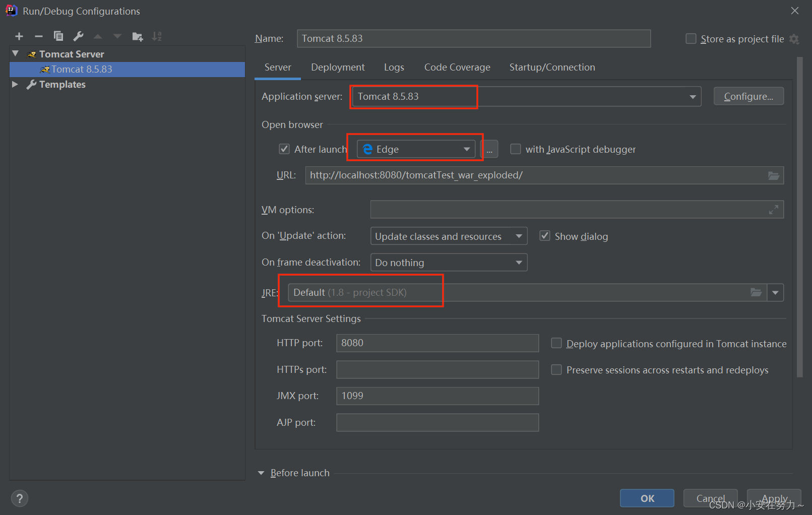
Task: Open help question mark icon
Action: [x=20, y=498]
